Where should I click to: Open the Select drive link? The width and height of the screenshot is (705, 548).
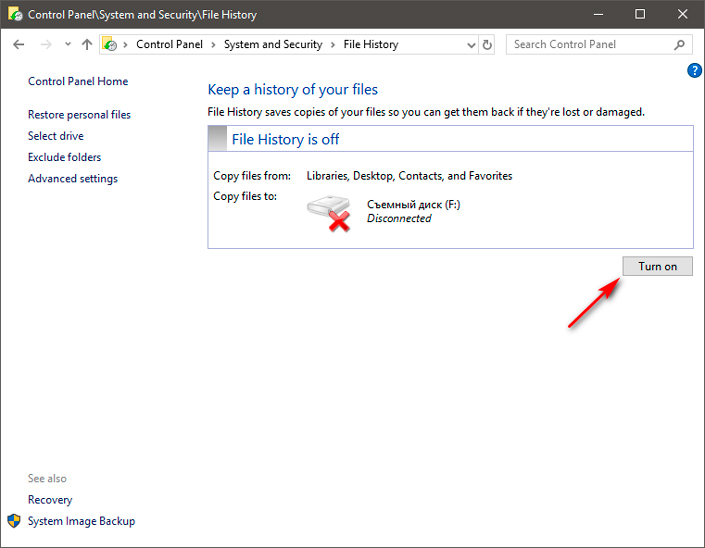pos(56,136)
